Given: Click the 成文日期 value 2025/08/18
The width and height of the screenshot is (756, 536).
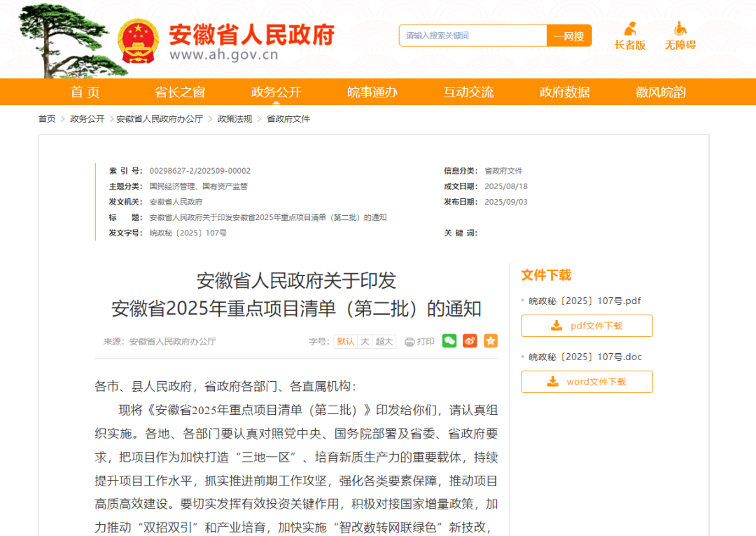Looking at the screenshot, I should (x=506, y=186).
